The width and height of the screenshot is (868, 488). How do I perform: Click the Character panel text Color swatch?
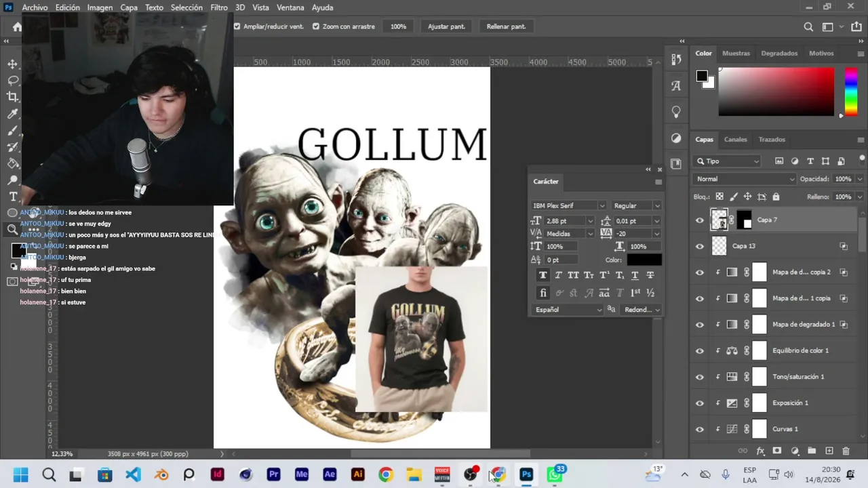tap(644, 260)
